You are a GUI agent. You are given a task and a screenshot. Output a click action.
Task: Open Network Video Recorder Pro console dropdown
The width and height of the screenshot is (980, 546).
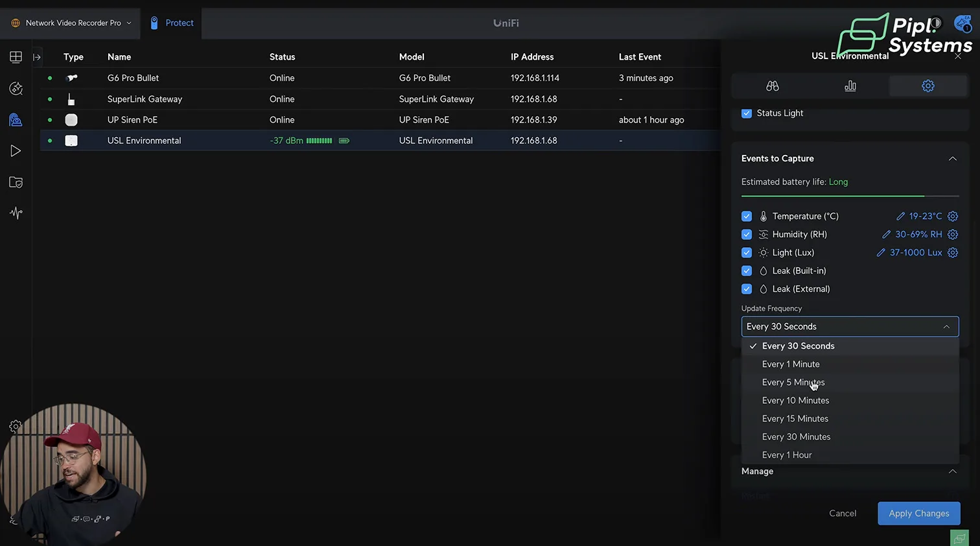(72, 23)
